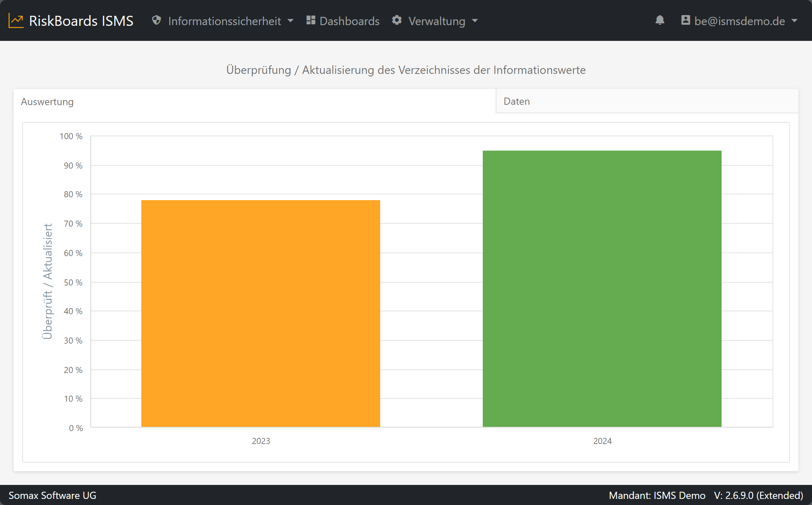Click the chart title heading text

point(406,70)
